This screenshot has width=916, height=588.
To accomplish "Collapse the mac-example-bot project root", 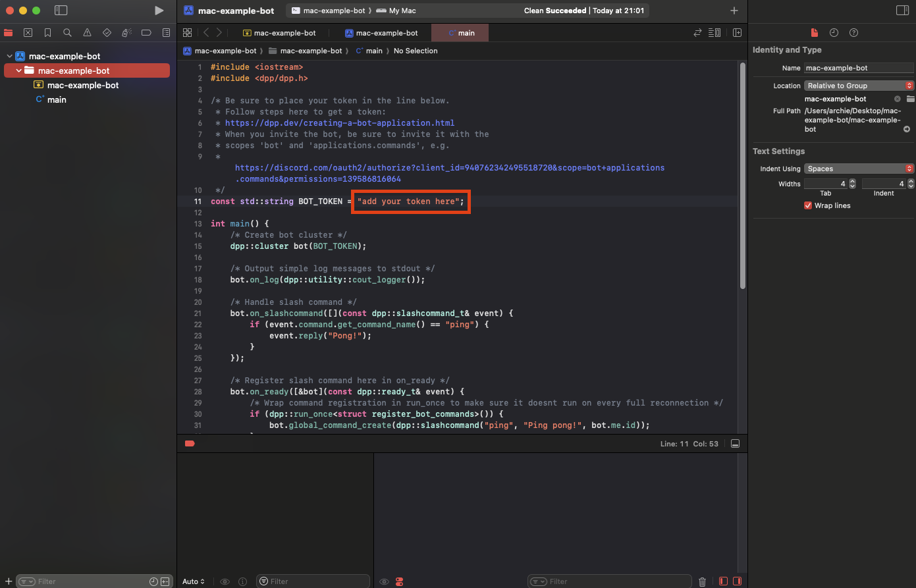I will click(10, 57).
